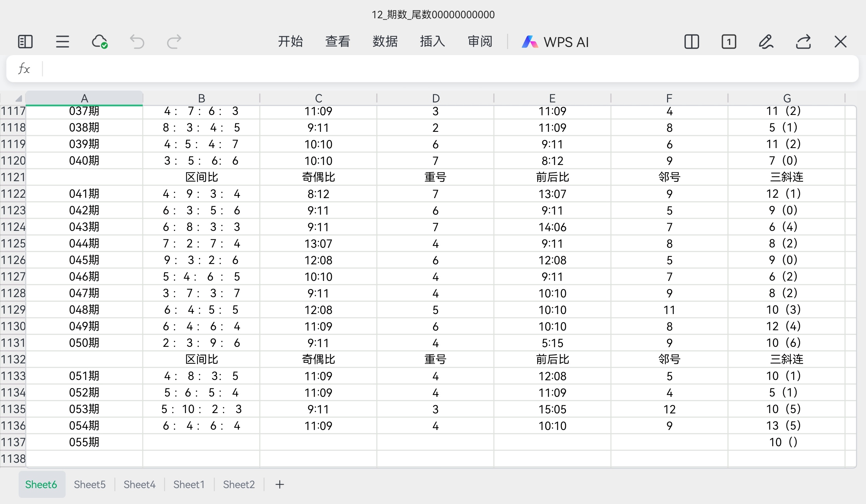Open the WPS AI assistant

555,42
